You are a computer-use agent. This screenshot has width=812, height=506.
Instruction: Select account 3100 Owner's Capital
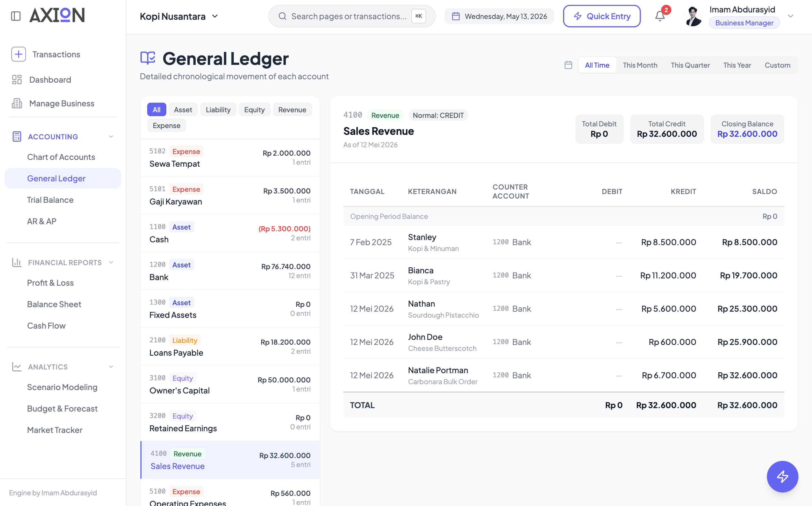tap(230, 384)
